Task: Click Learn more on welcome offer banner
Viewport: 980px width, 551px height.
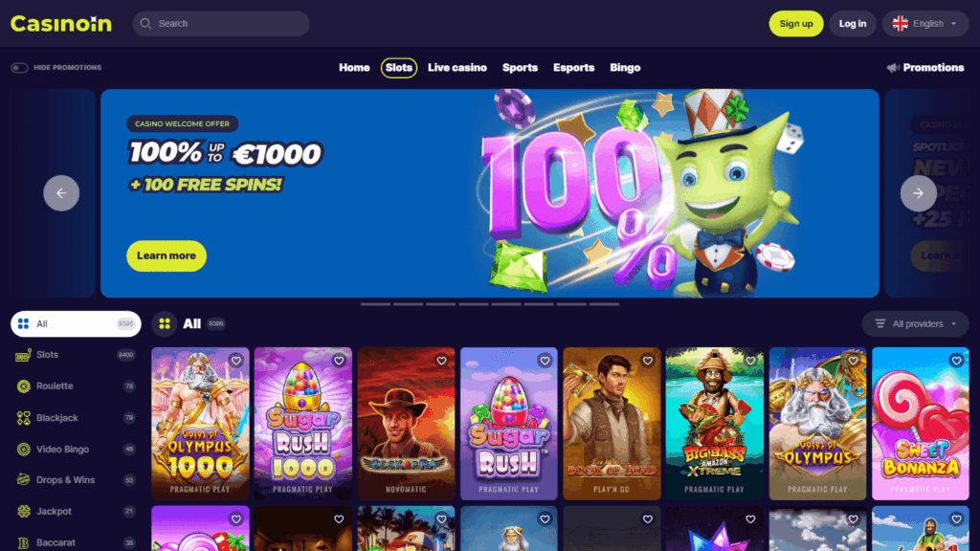Action: tap(167, 255)
